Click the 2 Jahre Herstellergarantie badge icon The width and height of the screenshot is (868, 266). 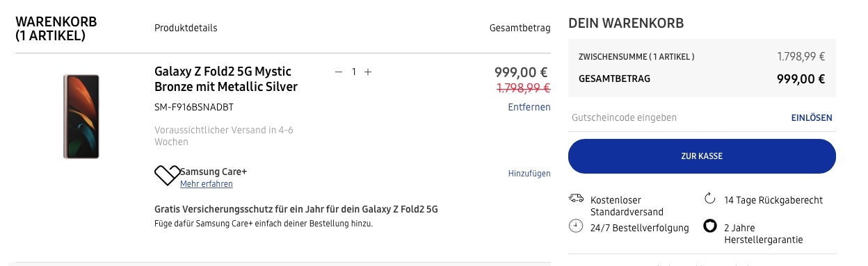click(x=710, y=227)
